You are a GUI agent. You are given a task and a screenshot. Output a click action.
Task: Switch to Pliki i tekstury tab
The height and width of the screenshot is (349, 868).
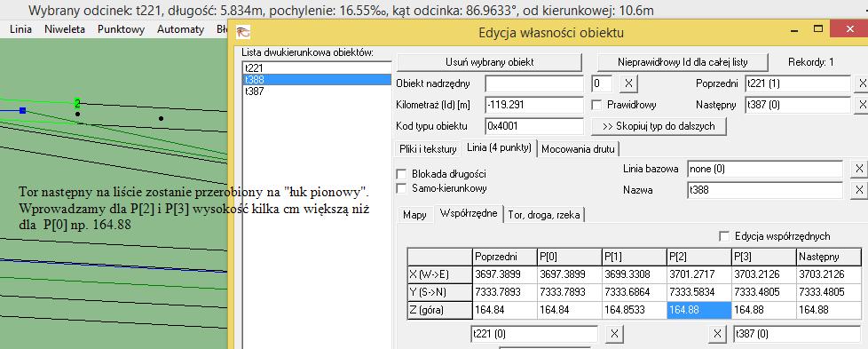428,149
